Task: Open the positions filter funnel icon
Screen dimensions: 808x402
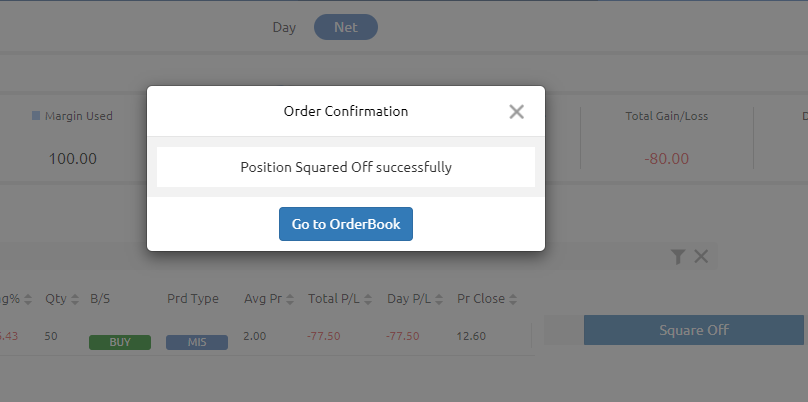Action: pyautogui.click(x=678, y=256)
